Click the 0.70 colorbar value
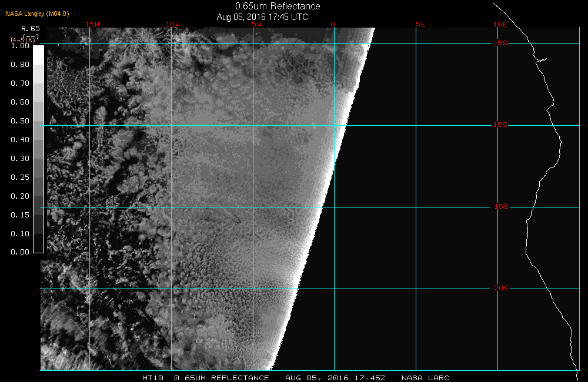 pyautogui.click(x=20, y=83)
